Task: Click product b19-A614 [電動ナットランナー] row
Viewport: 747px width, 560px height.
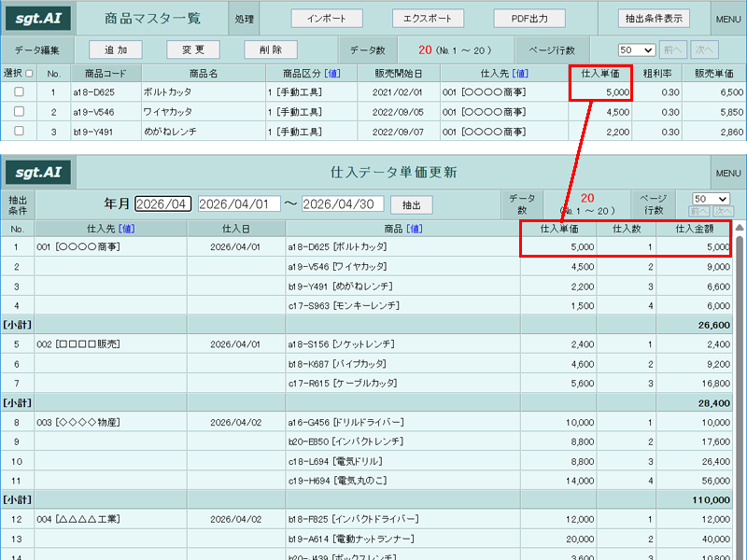Action: tap(402, 539)
